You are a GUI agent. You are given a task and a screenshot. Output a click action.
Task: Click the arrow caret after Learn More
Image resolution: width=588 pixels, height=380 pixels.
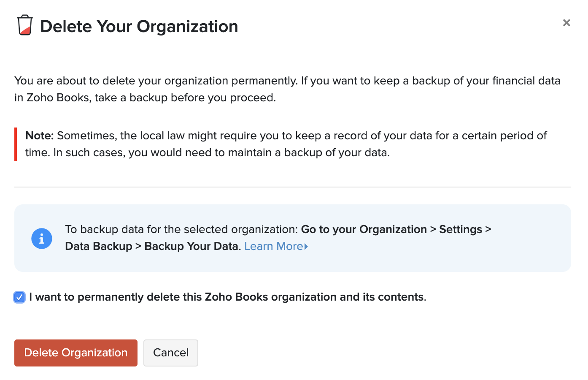(306, 247)
